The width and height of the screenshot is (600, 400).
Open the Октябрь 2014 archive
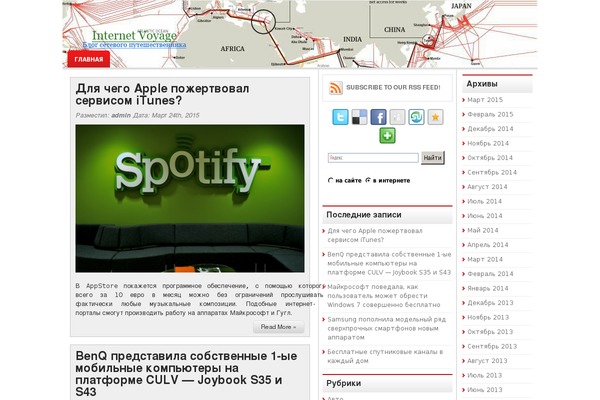pos(490,158)
